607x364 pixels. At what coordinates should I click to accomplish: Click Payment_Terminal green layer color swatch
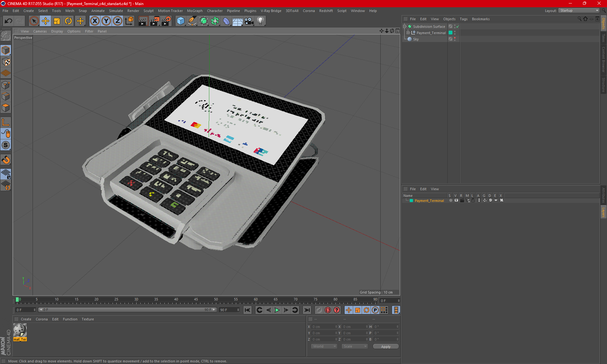point(451,33)
